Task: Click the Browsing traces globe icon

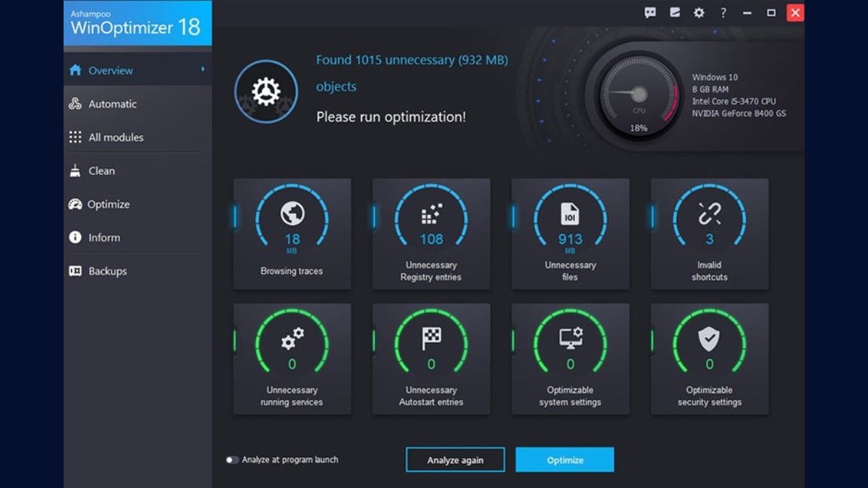Action: [292, 213]
